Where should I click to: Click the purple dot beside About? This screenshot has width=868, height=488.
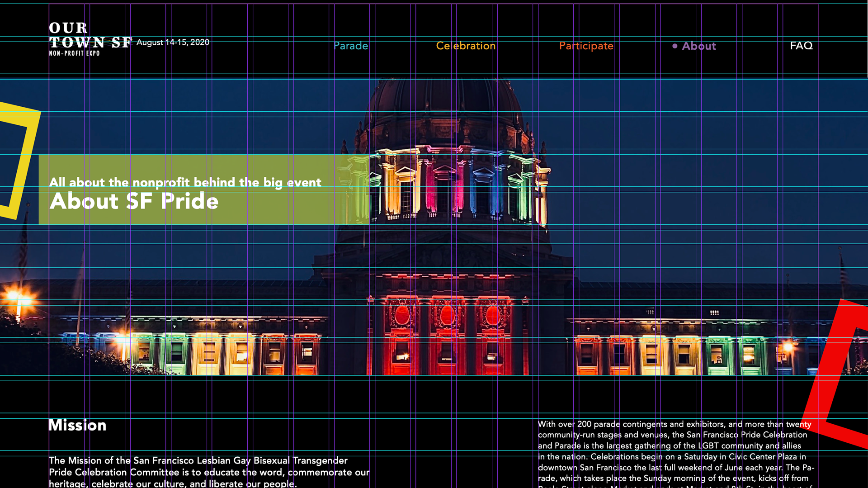coord(675,46)
